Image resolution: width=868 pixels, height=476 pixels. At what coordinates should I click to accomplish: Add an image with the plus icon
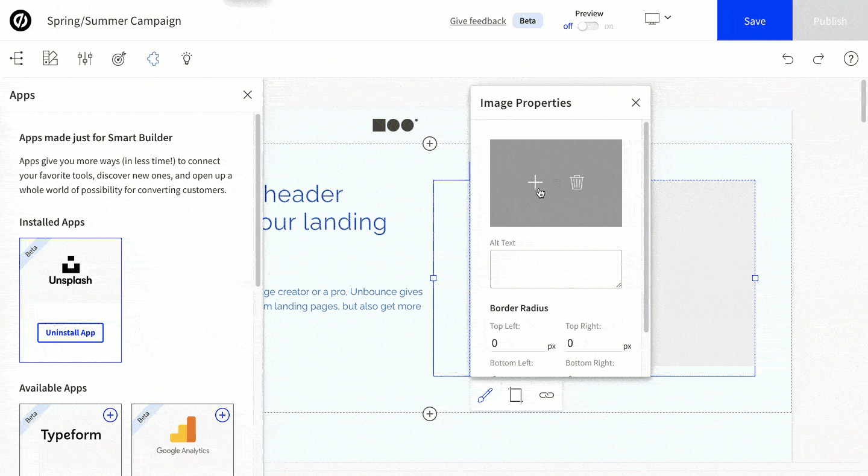tap(535, 182)
